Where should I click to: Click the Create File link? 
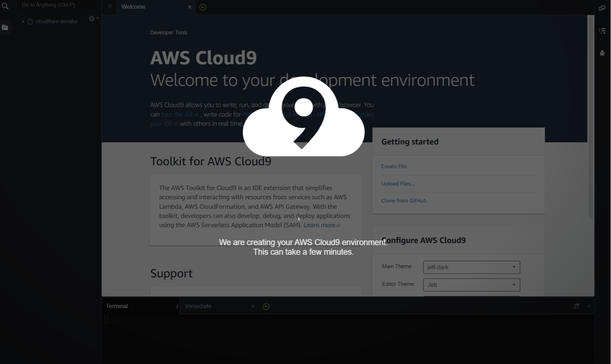tap(394, 166)
